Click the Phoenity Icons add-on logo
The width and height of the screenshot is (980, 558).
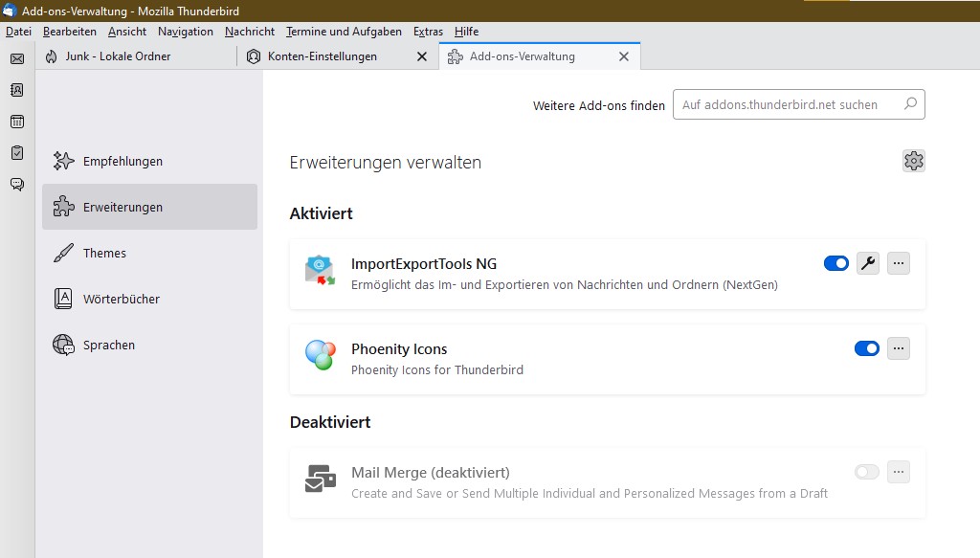[320, 355]
